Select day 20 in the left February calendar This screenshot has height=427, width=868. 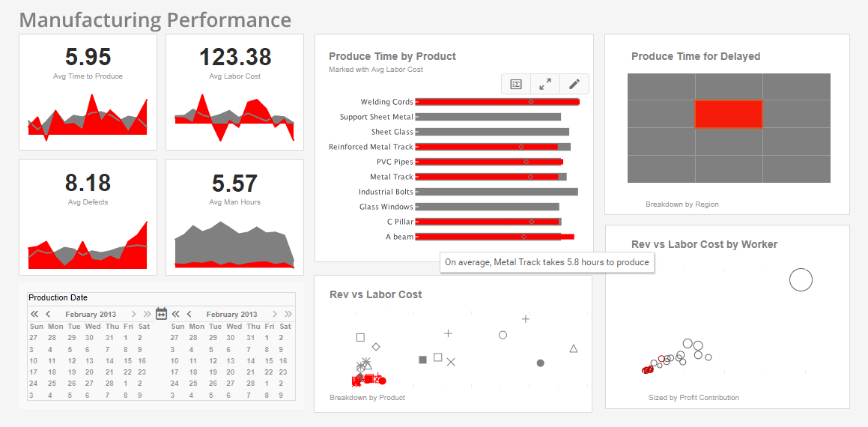tap(90, 372)
